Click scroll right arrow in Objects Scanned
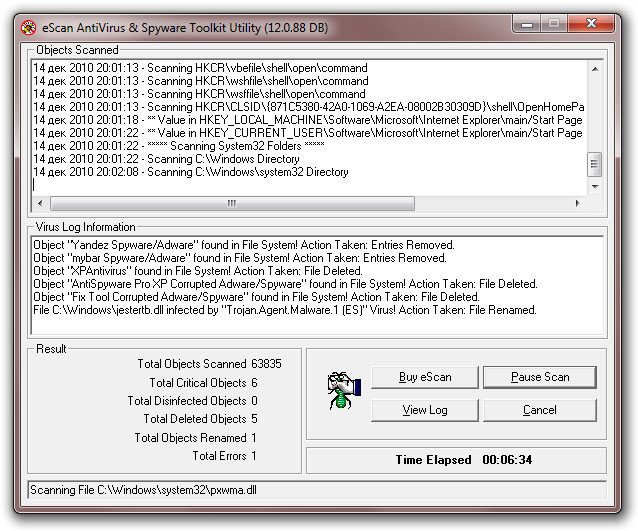Screen dimensions: 638x531 point(577,203)
